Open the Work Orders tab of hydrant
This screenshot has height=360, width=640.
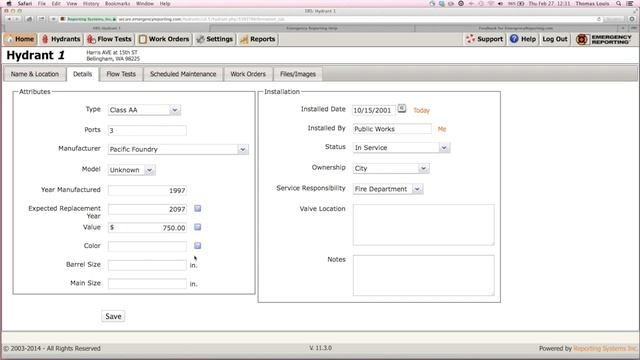pos(248,74)
